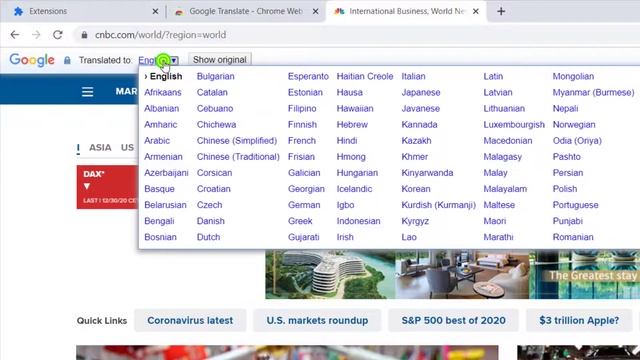Viewport: 640px width, 360px height.
Task: Close the Extensions tab
Action: [x=155, y=11]
